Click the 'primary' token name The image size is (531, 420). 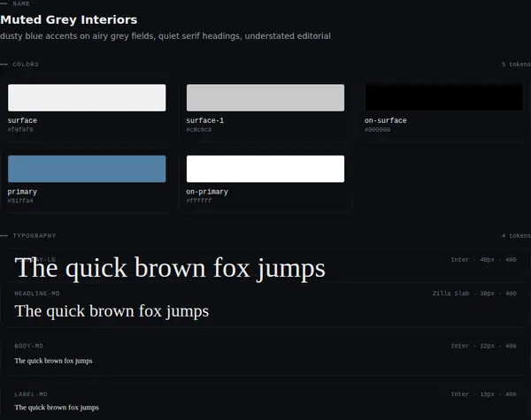[22, 192]
